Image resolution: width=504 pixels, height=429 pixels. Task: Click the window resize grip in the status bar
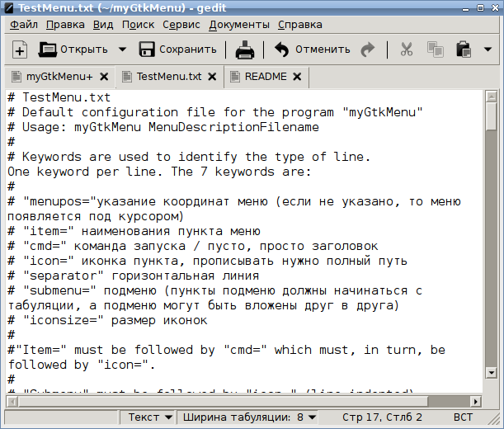[495, 420]
